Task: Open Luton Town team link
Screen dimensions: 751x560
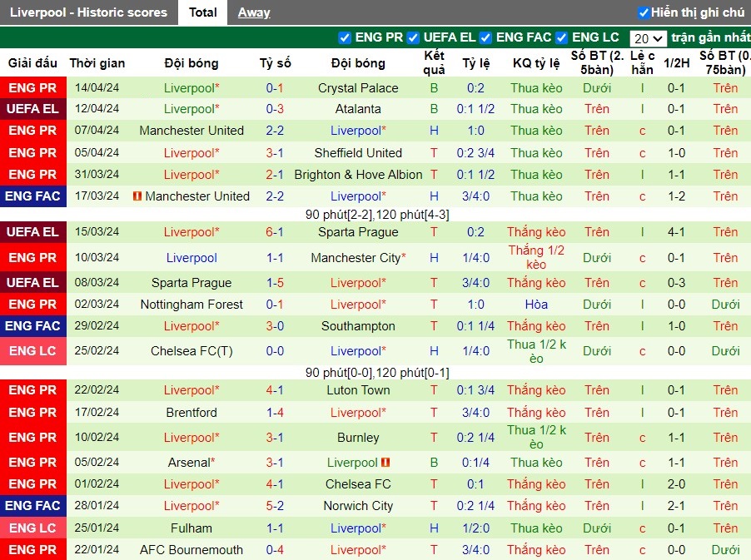Action: [358, 390]
